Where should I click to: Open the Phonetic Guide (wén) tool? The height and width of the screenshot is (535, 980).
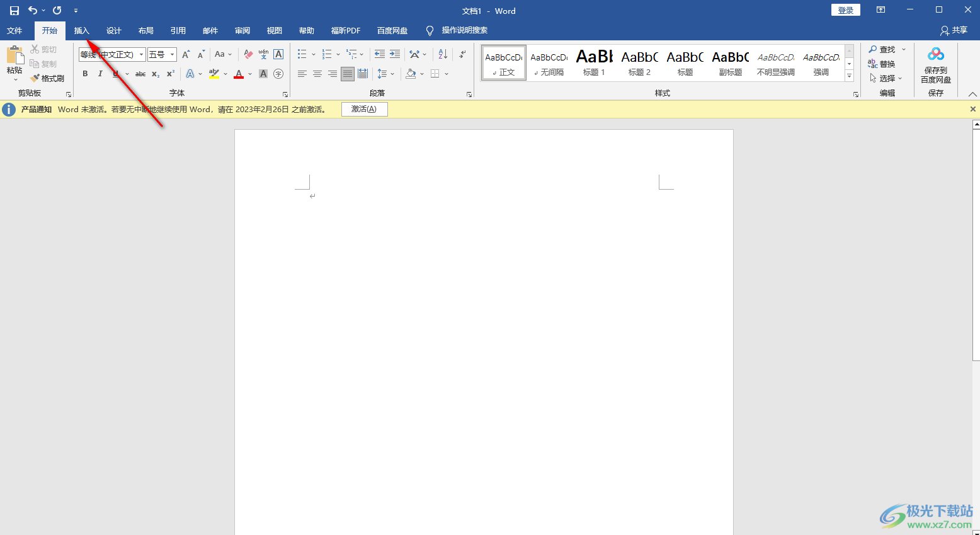point(263,54)
